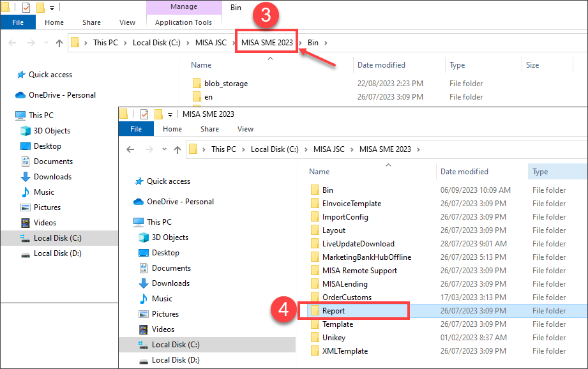This screenshot has height=369, width=588.
Task: Sort by Date modified column in front window
Action: [x=464, y=172]
